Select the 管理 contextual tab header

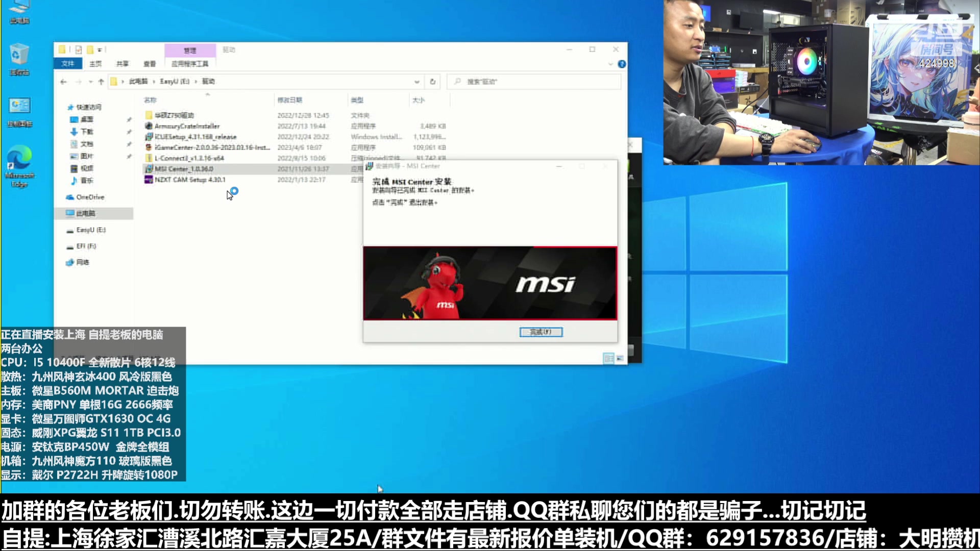point(190,50)
